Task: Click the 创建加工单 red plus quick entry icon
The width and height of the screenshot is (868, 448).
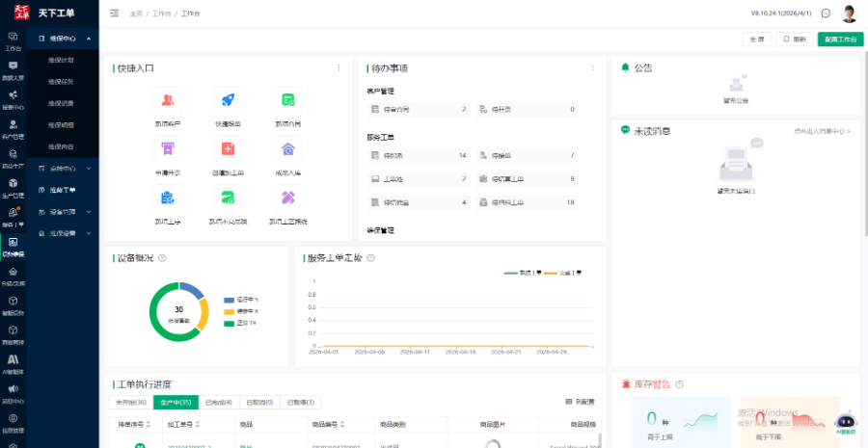Action: pyautogui.click(x=228, y=148)
